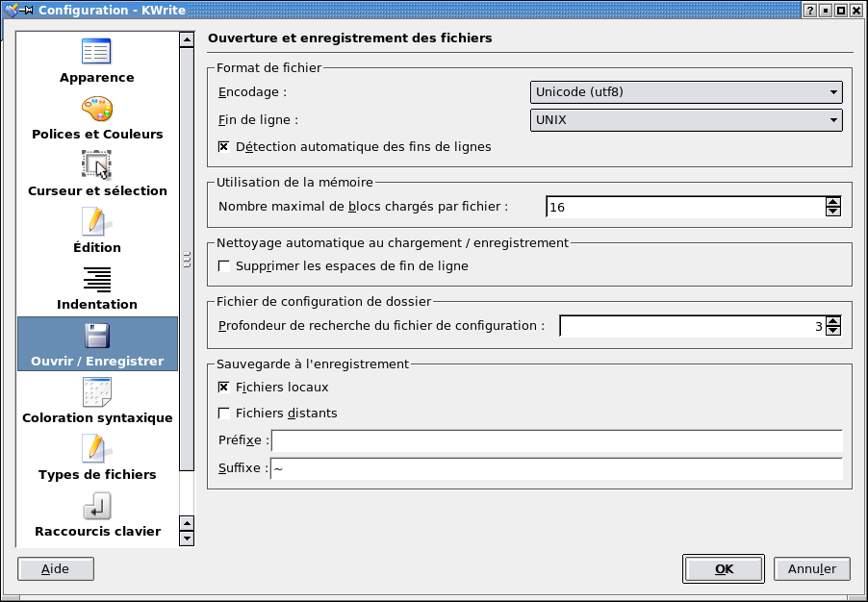Enable Supprimer les espaces de fin de ligne

click(224, 266)
